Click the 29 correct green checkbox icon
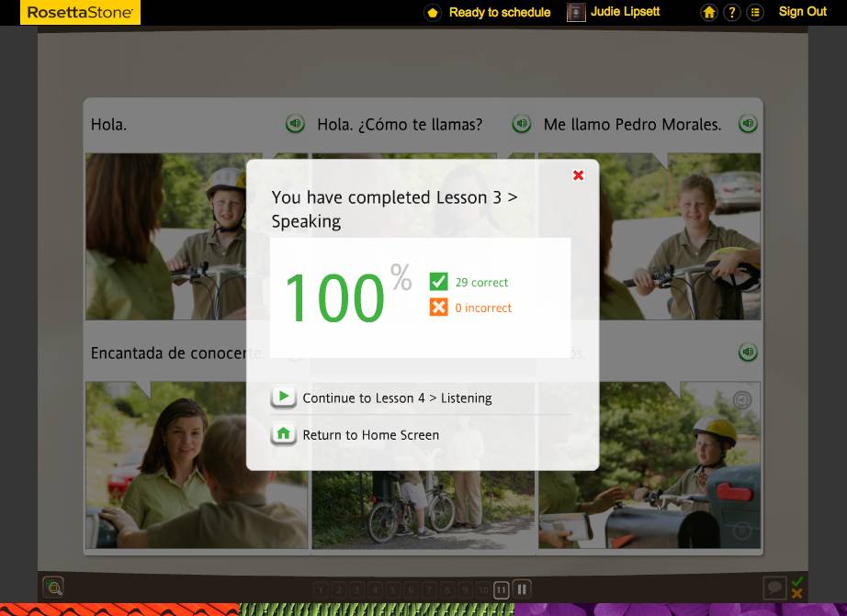The height and width of the screenshot is (616, 847). 438,281
